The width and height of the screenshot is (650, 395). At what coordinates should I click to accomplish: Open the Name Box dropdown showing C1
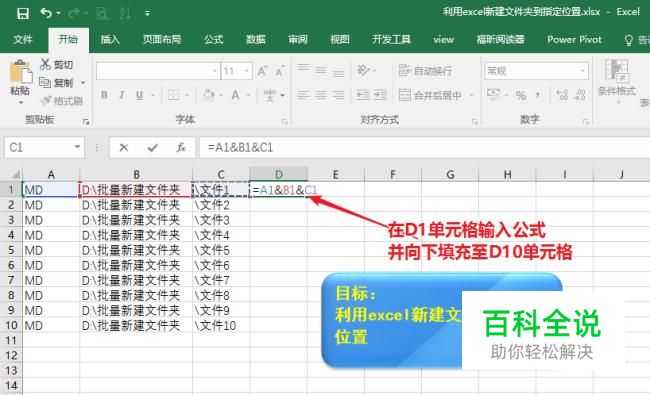[77, 147]
